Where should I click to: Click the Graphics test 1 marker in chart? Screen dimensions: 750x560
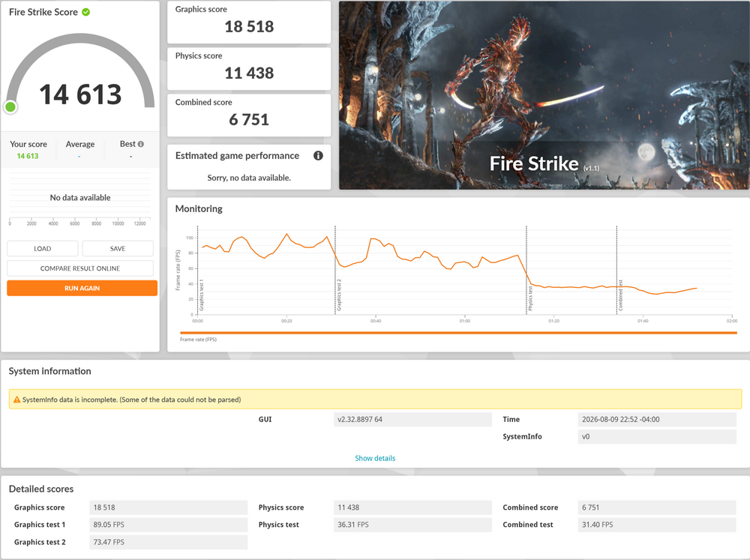point(201,295)
